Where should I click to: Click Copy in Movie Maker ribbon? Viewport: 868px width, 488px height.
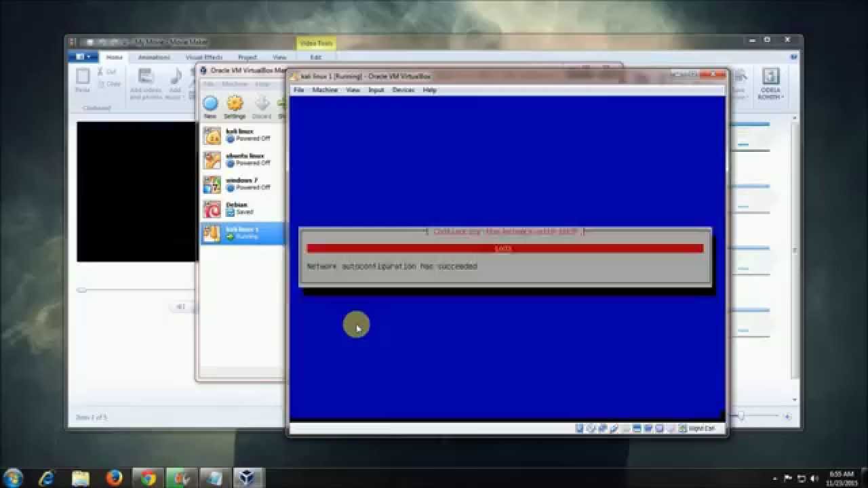pos(108,84)
